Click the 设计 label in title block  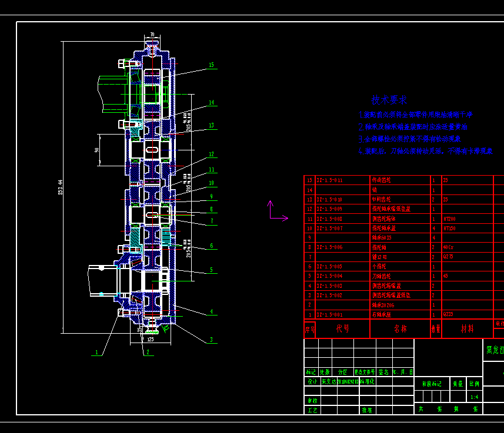[312, 382]
